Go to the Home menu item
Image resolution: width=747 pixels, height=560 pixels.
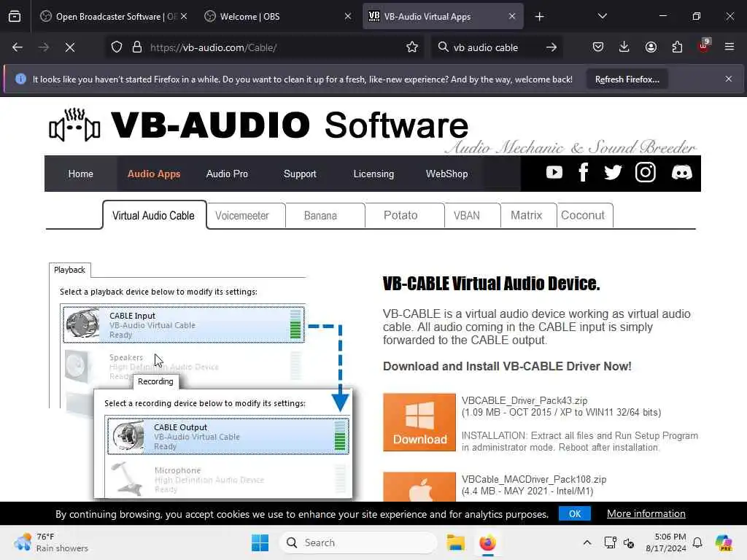pyautogui.click(x=80, y=174)
